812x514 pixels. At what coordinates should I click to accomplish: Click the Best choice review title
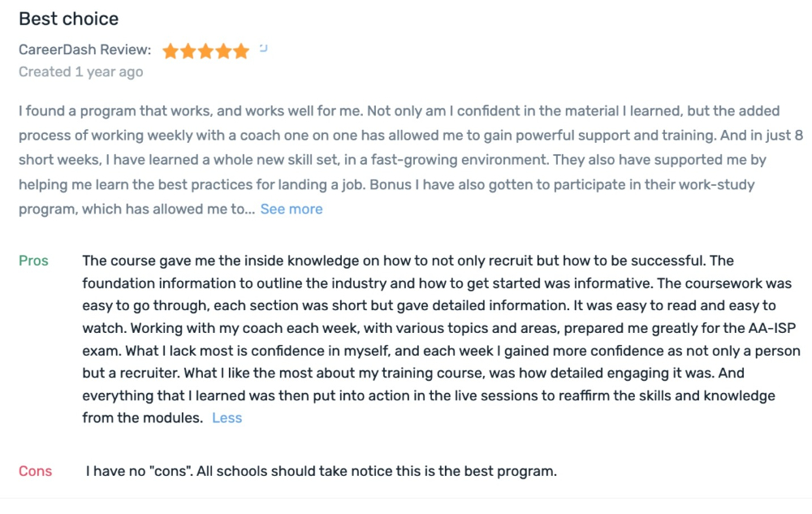pos(69,19)
